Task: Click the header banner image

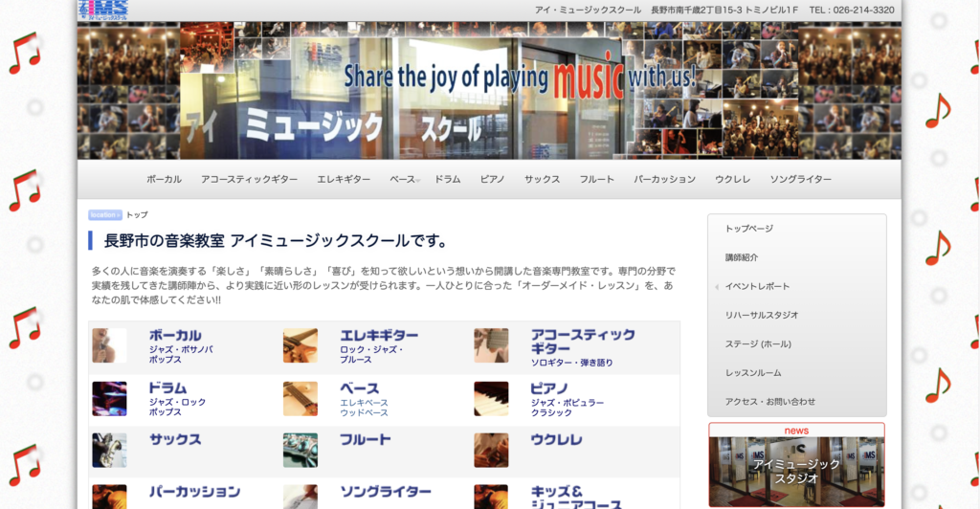Action: [489, 91]
